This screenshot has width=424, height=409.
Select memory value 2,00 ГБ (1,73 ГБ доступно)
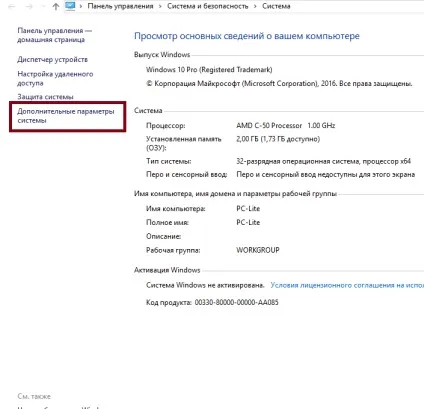(278, 139)
